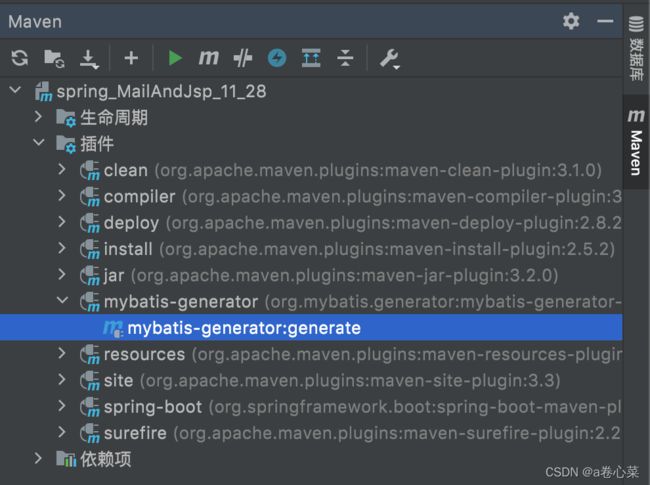Click the site plugin icon
The image size is (650, 485).
coord(90,381)
